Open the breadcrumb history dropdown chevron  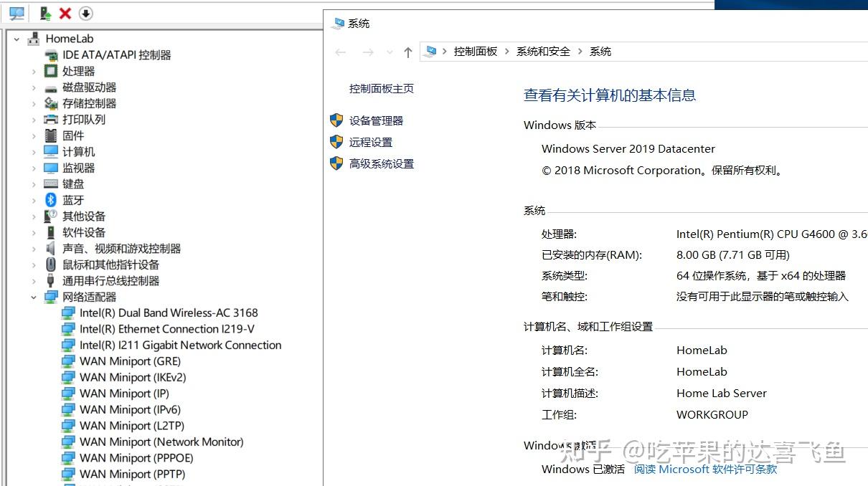coord(389,51)
